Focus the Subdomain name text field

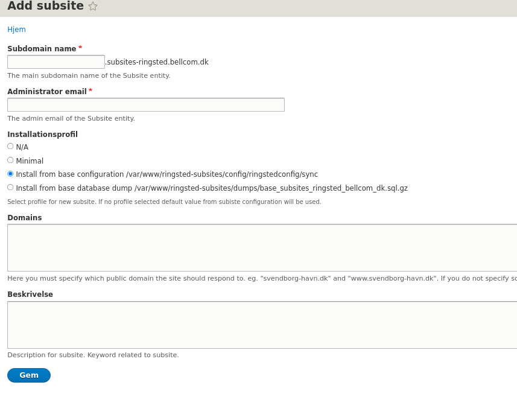click(x=56, y=62)
